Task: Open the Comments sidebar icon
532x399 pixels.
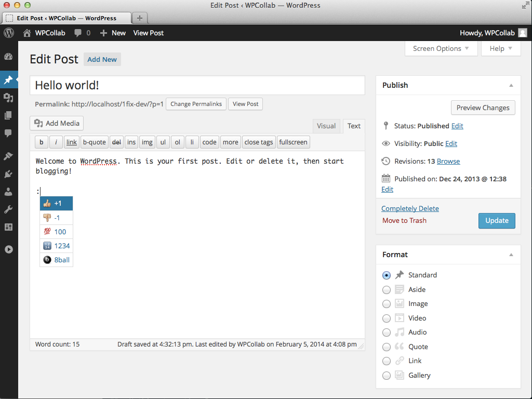Action: coord(8,133)
